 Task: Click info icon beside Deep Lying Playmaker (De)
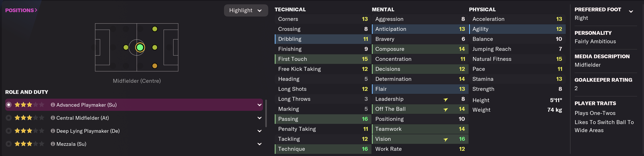coord(53,131)
